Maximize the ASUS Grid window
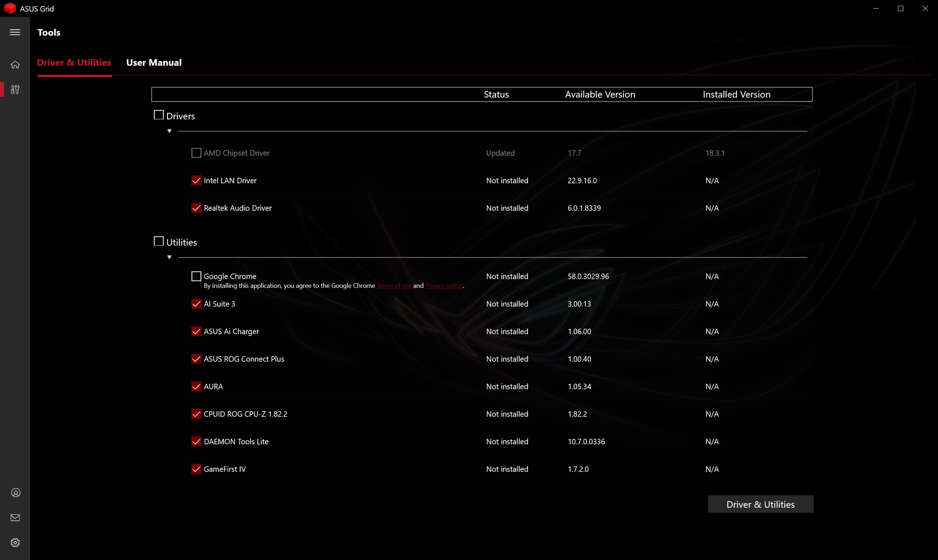 [x=901, y=8]
